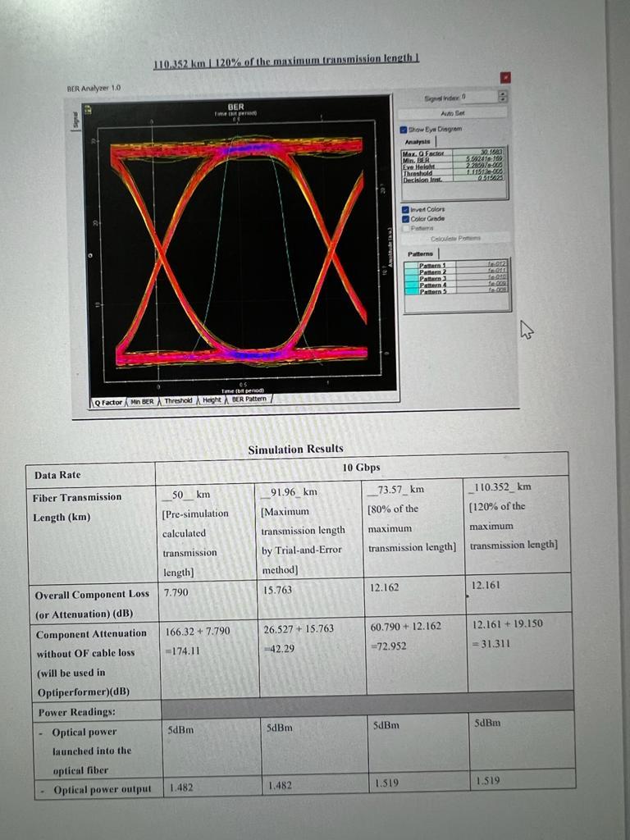
Task: Click the BER title above the eye diagram
Action: [x=235, y=107]
